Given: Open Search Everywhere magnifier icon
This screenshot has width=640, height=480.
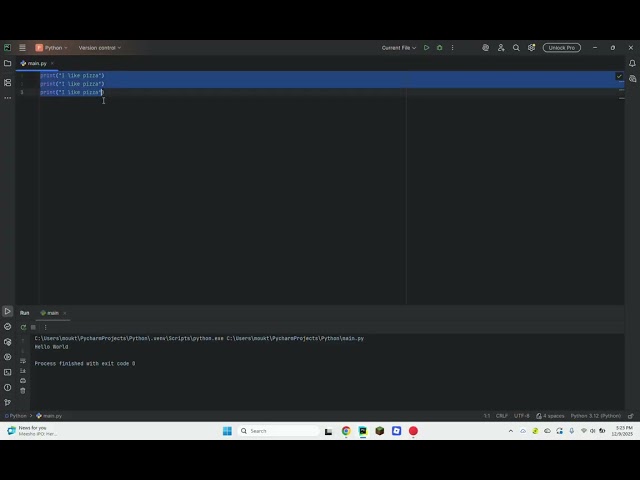Looking at the screenshot, I should [x=516, y=48].
